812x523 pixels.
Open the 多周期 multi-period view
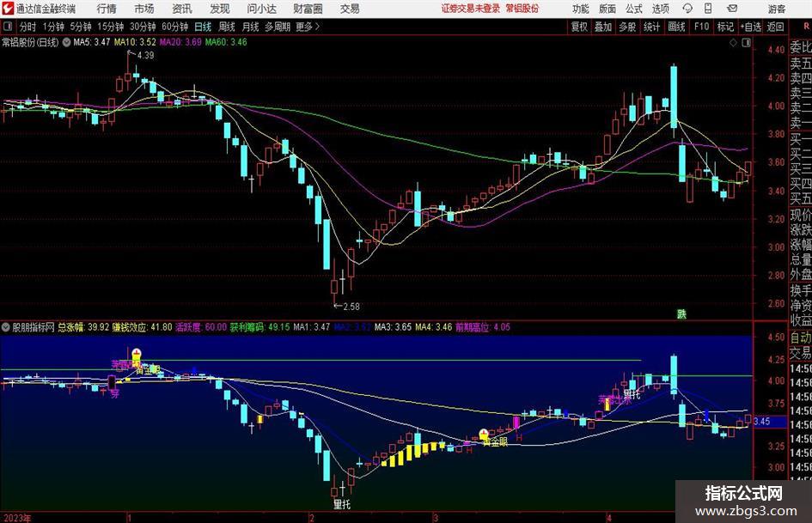(x=278, y=27)
